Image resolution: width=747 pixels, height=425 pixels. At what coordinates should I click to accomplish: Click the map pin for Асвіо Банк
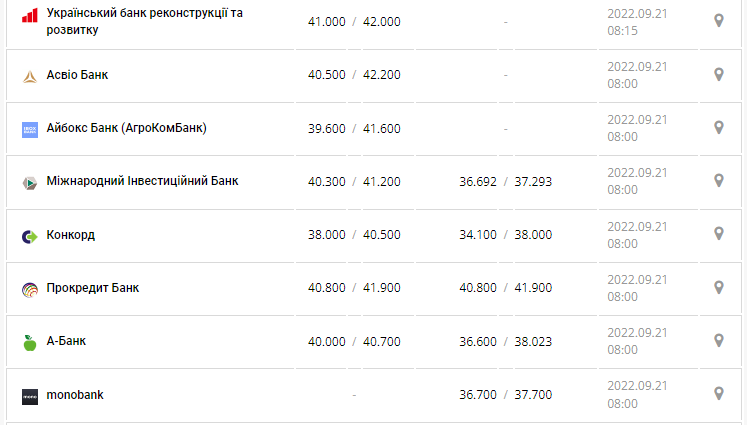(718, 75)
